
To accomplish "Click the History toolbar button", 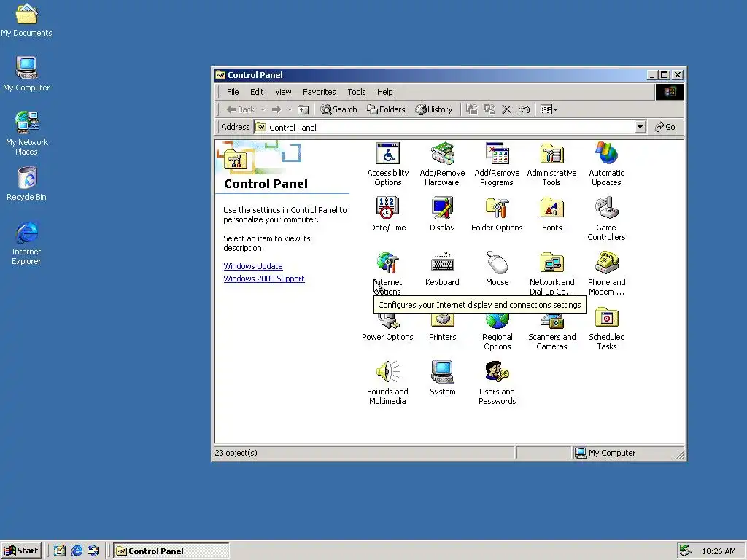I will [x=433, y=109].
